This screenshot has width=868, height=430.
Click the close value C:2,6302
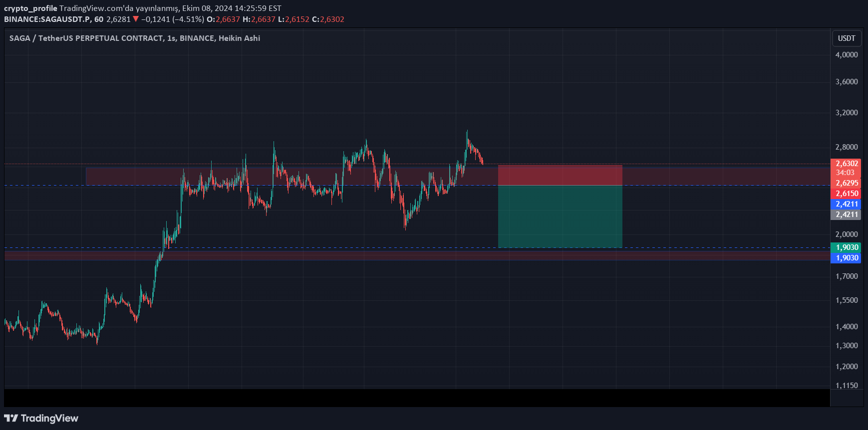[328, 19]
